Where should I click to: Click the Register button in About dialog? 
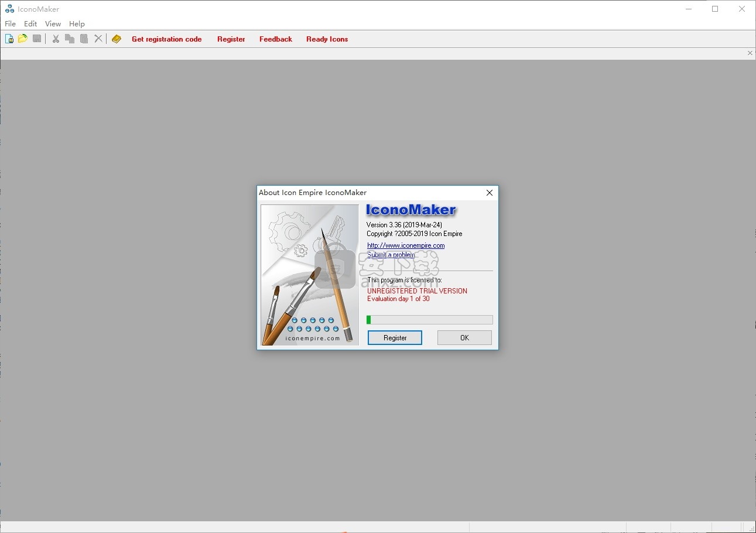click(x=395, y=338)
